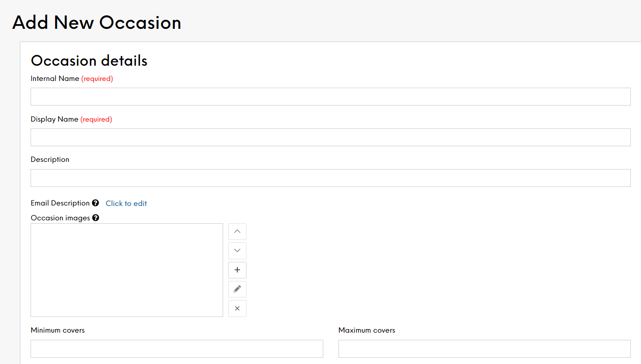Click the Email Description label text
Image resolution: width=641 pixels, height=364 pixels.
[60, 203]
